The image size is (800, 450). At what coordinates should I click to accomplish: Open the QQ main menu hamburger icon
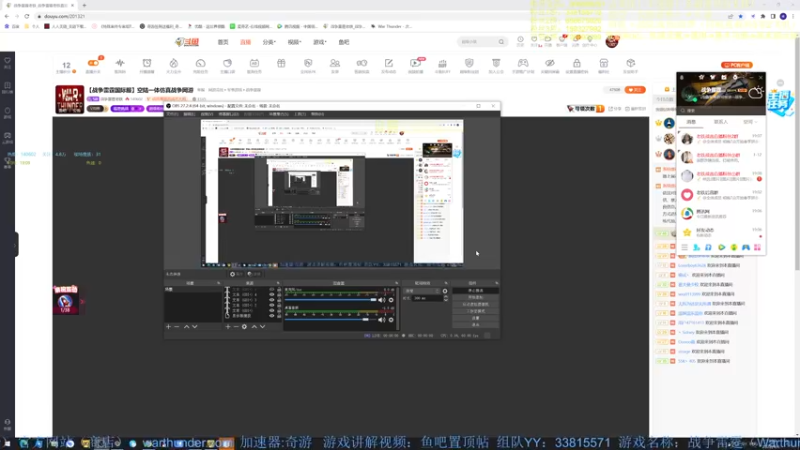(x=684, y=247)
